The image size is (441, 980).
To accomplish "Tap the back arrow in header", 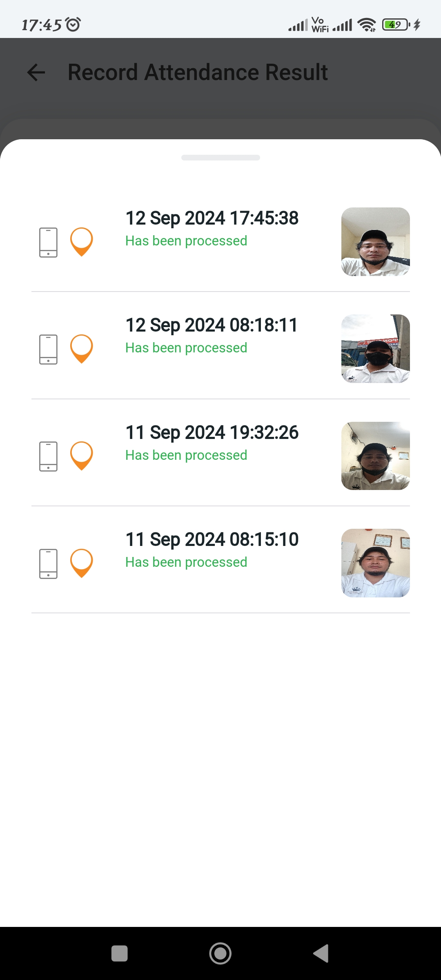I will [36, 73].
